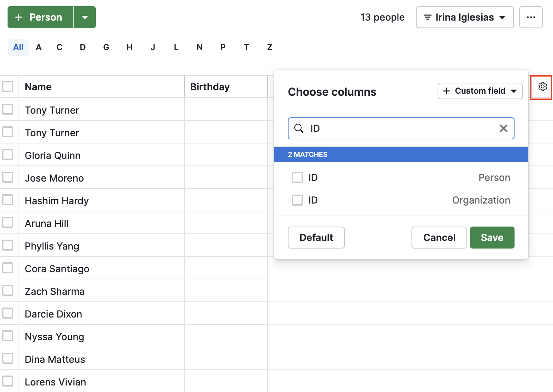Expand the Person button dropdown arrow
553x392 pixels.
pyautogui.click(x=84, y=17)
